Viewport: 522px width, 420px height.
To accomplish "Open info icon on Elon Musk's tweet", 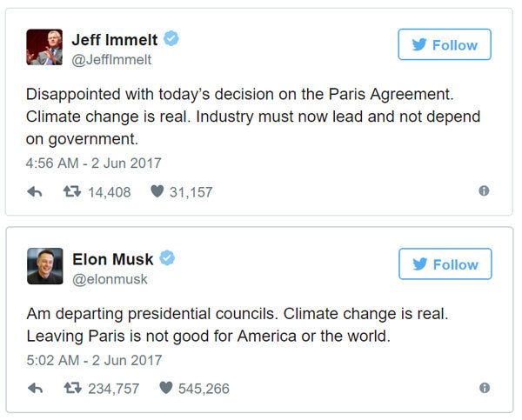I will [x=484, y=388].
